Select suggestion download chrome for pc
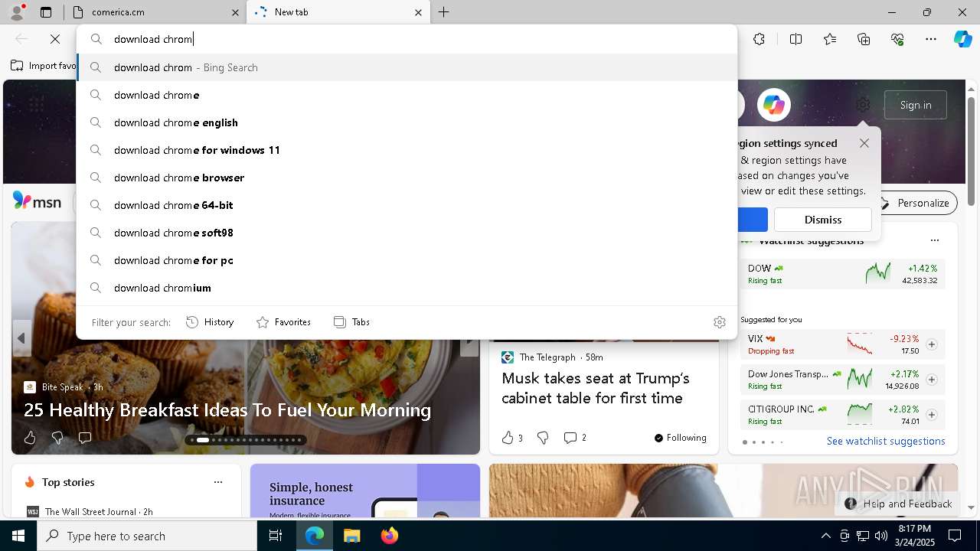 407,260
